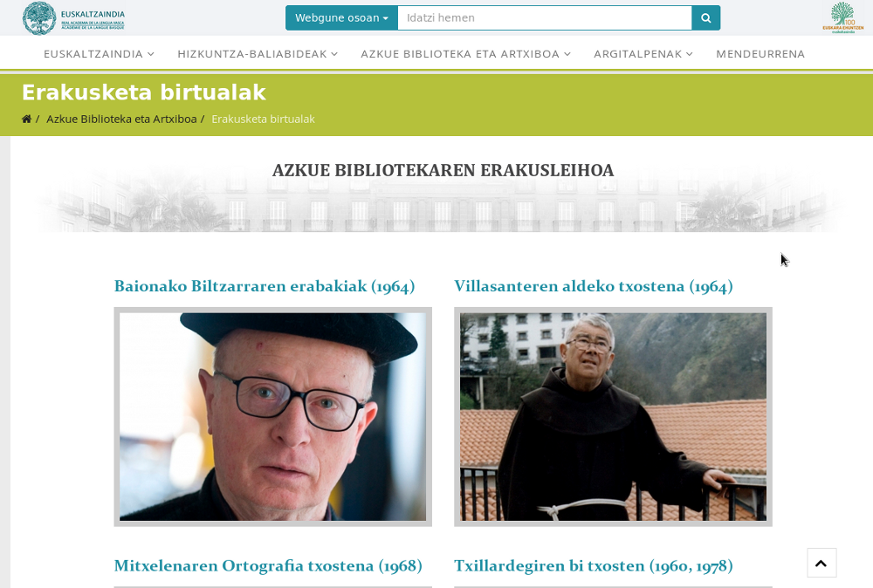Open Baionako Biltzarraren erabakiak (1964) link
Image resolution: width=873 pixels, height=588 pixels.
(x=265, y=286)
